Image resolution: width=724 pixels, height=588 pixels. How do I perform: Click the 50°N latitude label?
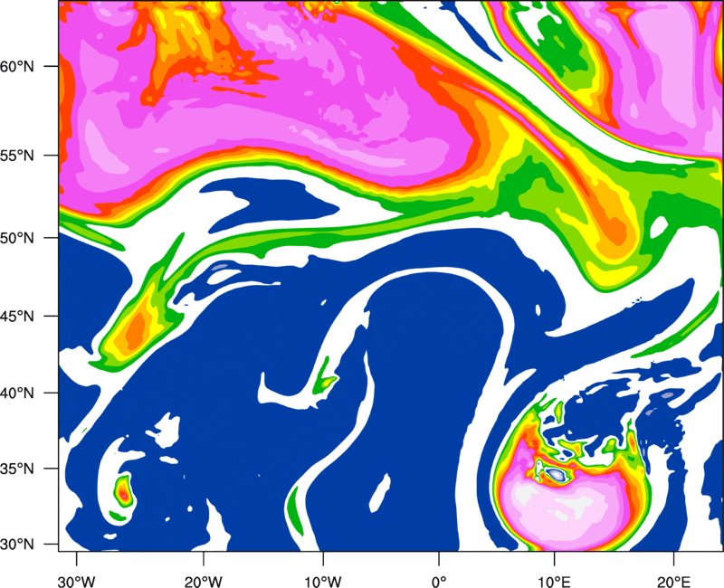click(17, 238)
